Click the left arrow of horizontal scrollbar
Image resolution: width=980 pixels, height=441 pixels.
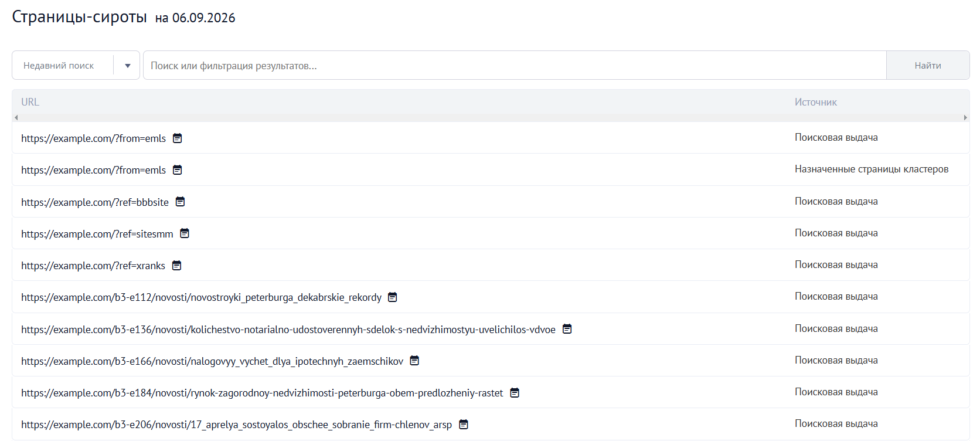pyautogui.click(x=16, y=118)
